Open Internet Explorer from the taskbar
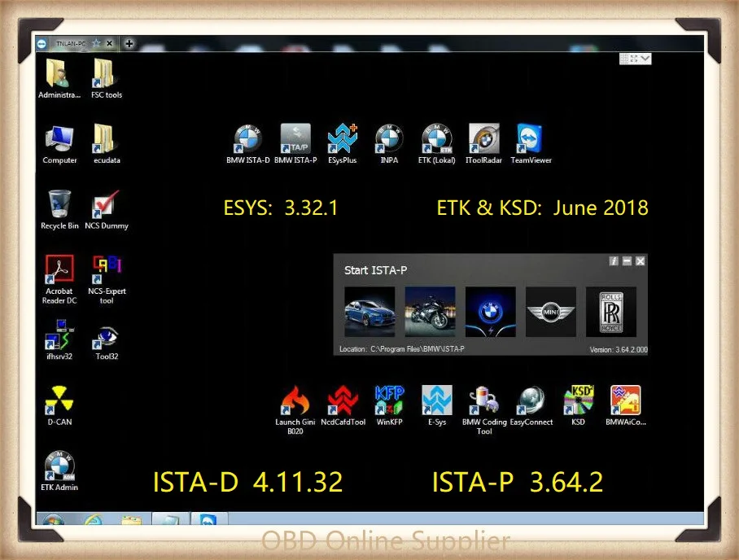 tap(94, 519)
